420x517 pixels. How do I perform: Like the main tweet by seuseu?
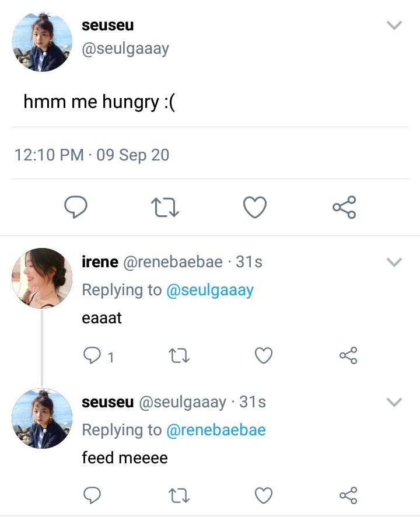255,207
